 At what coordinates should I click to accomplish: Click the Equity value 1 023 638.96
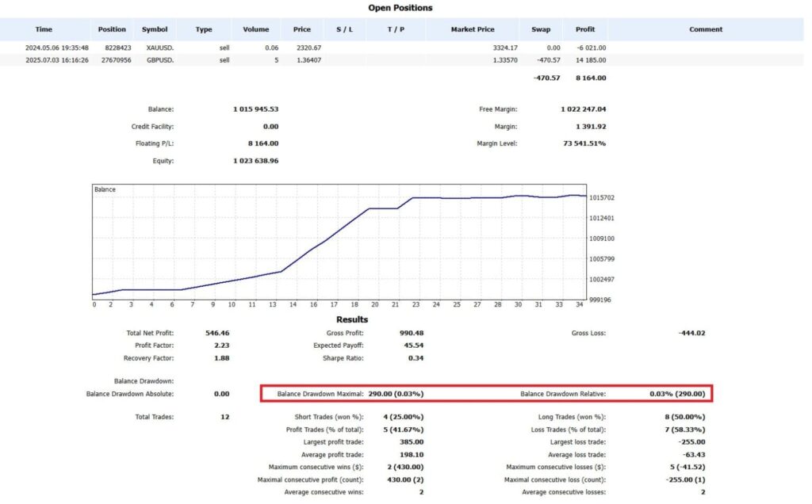click(x=255, y=160)
